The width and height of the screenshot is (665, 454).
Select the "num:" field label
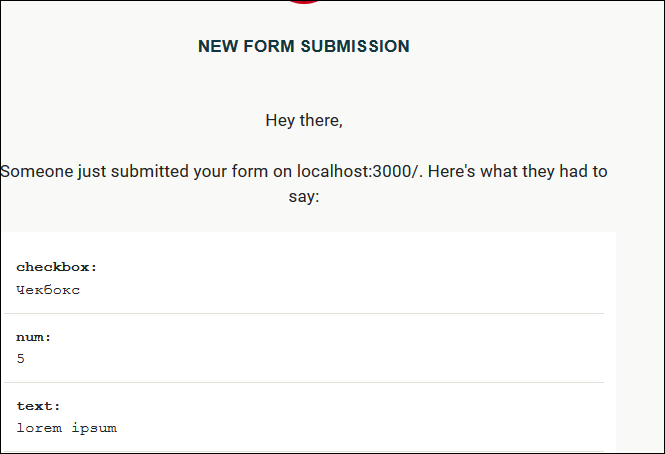pyautogui.click(x=33, y=337)
